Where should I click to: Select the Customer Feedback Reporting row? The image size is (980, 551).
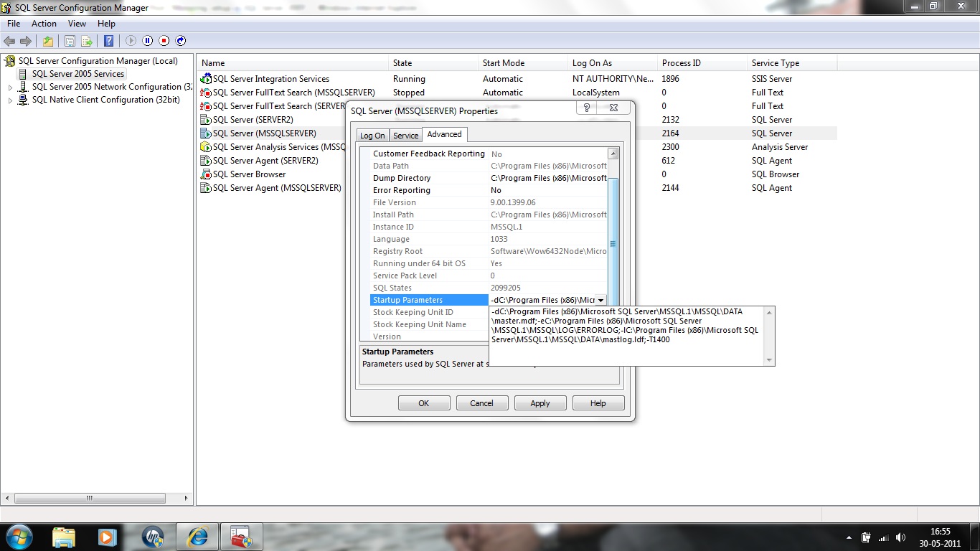coord(428,154)
